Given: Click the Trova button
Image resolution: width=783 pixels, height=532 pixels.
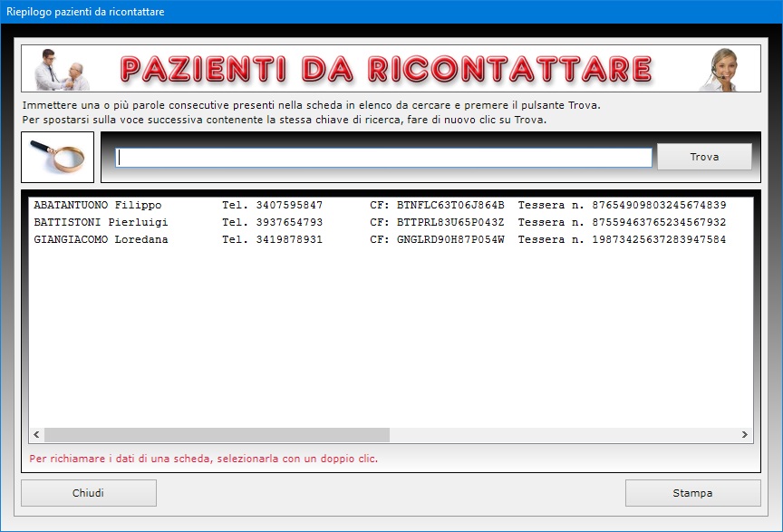Looking at the screenshot, I should coord(704,157).
